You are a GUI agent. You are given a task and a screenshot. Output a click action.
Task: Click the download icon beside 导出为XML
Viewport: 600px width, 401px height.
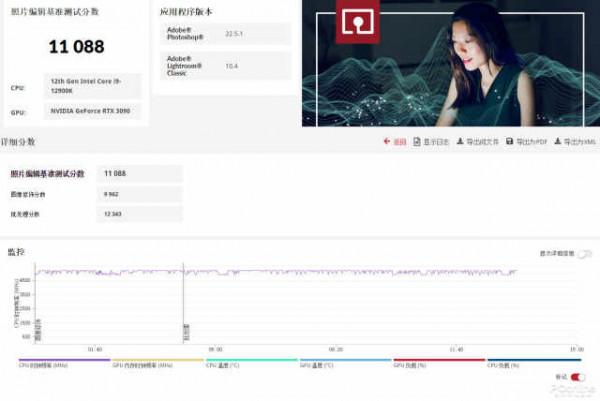point(558,142)
